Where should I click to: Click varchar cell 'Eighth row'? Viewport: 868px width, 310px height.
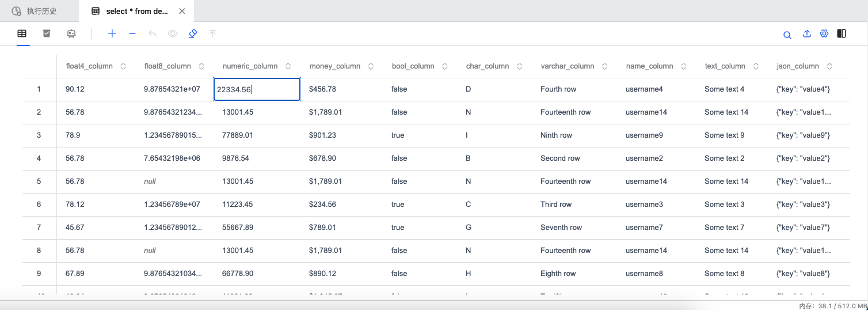pyautogui.click(x=558, y=274)
